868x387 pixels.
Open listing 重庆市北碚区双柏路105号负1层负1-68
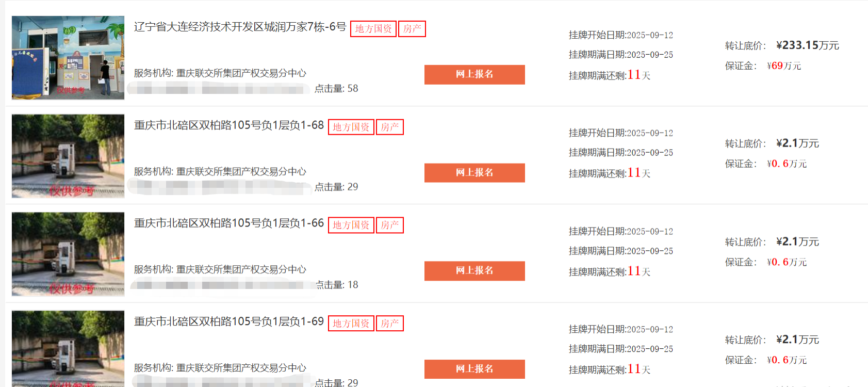(x=229, y=125)
